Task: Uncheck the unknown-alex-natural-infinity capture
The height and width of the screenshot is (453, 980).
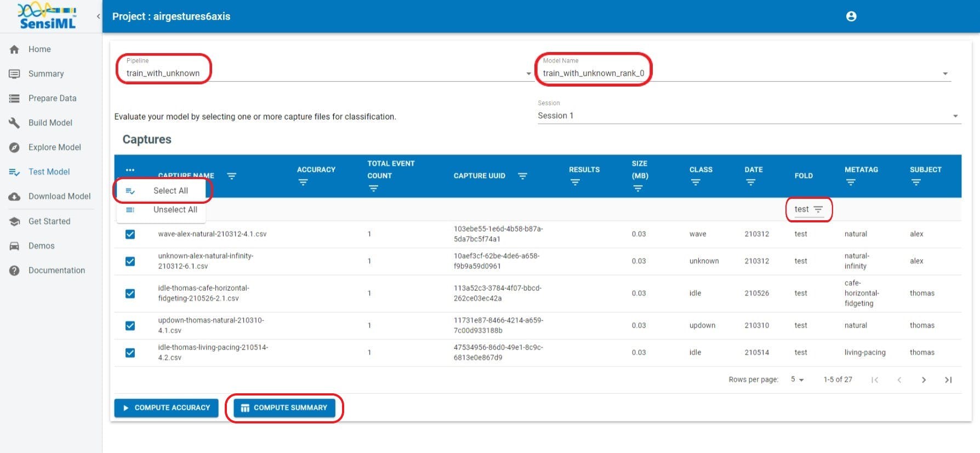Action: click(130, 261)
